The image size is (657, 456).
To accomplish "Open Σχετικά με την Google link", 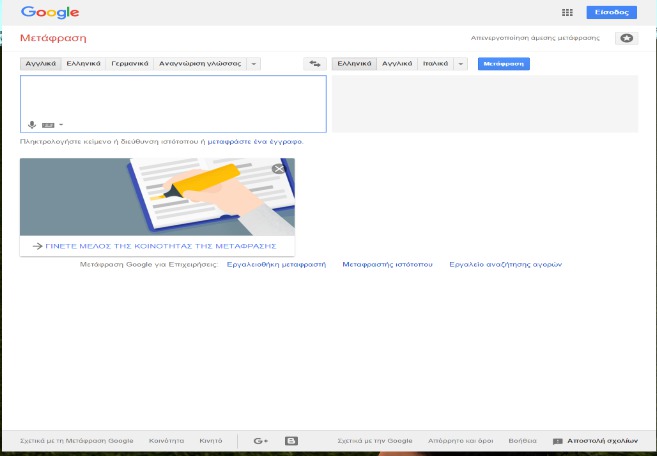I will (375, 441).
